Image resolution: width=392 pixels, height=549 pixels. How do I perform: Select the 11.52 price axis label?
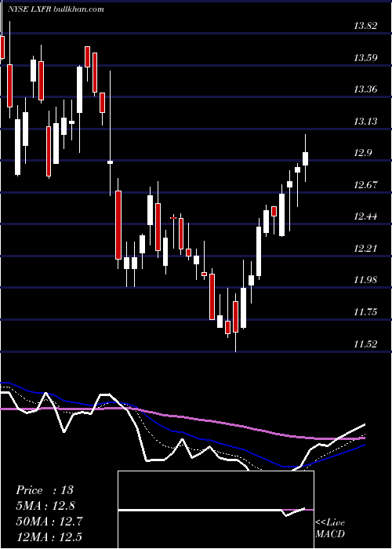365,344
